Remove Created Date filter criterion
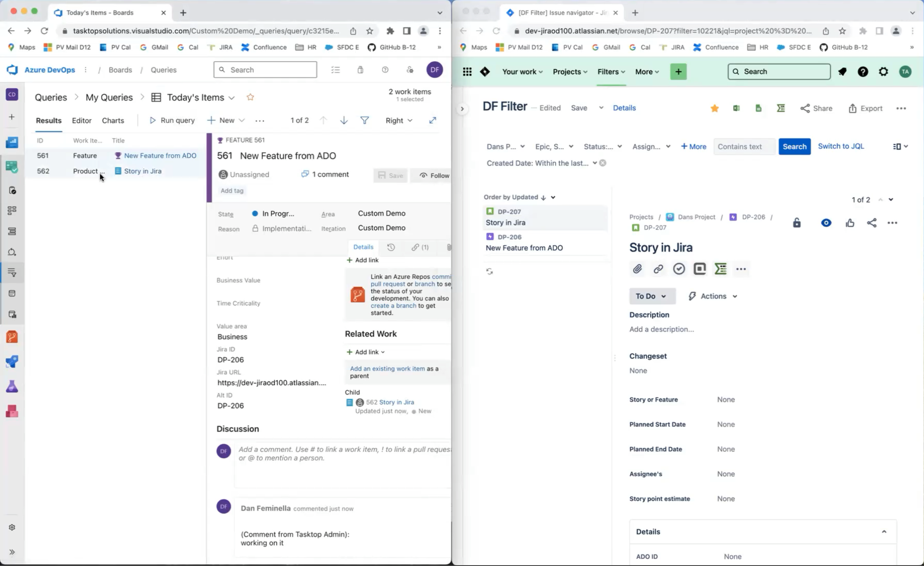Image resolution: width=924 pixels, height=566 pixels. 602,163
